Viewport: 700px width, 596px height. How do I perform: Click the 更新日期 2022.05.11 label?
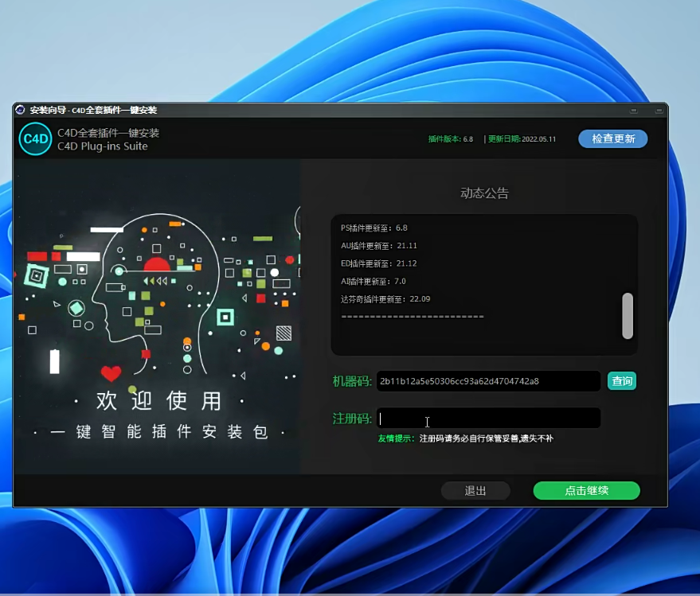(522, 139)
